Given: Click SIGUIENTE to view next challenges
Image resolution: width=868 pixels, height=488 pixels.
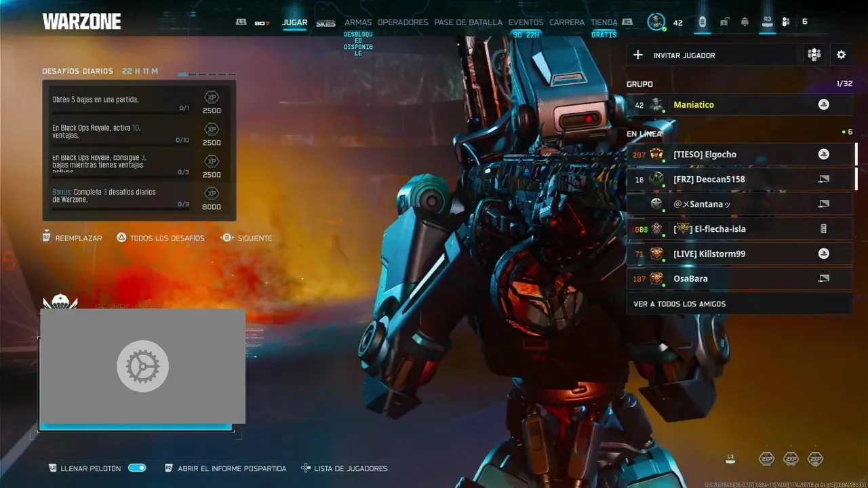Looking at the screenshot, I should tap(247, 238).
